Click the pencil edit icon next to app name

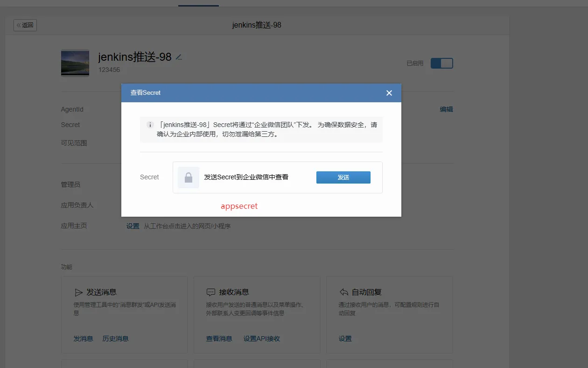click(179, 57)
